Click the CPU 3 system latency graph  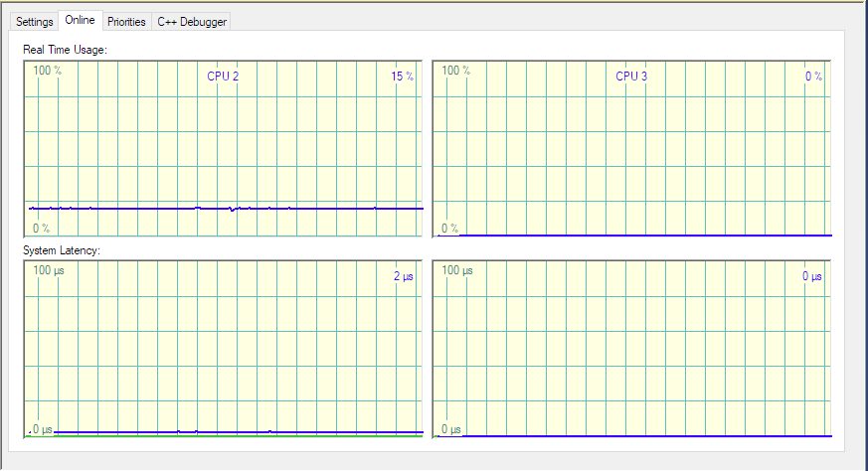631,349
